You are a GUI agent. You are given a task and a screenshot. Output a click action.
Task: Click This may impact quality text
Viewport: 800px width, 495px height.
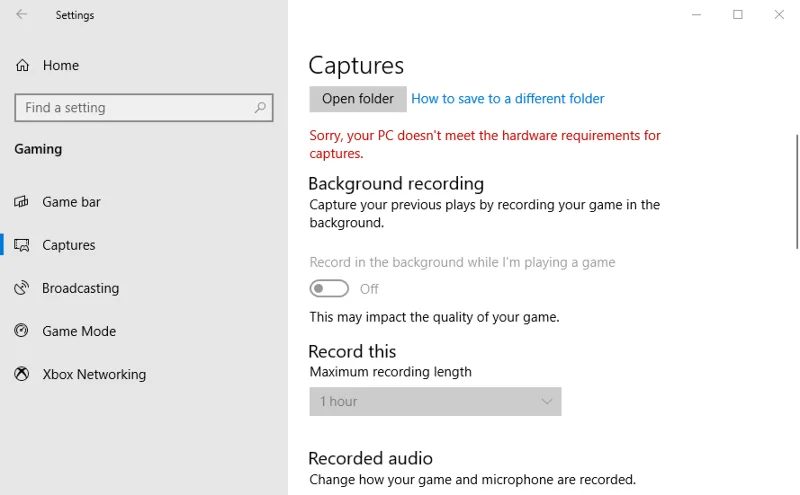[434, 317]
